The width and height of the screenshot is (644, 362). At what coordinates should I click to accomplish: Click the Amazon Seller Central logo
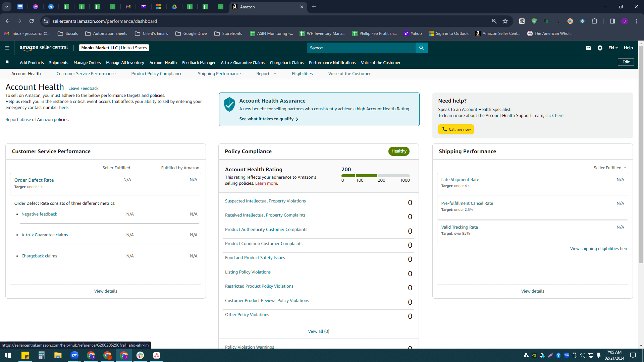pos(44,48)
